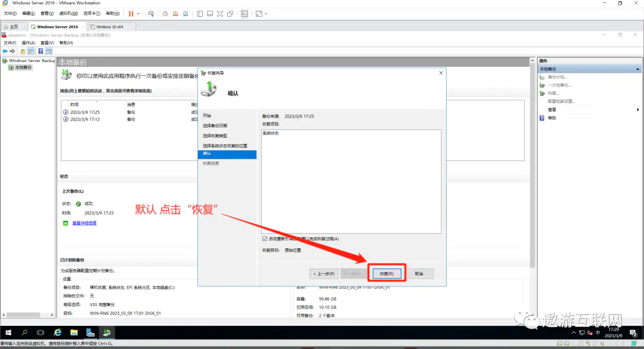Click the stretch guest display icon
Image resolution: width=644 pixels, height=349 pixels.
pos(259,14)
